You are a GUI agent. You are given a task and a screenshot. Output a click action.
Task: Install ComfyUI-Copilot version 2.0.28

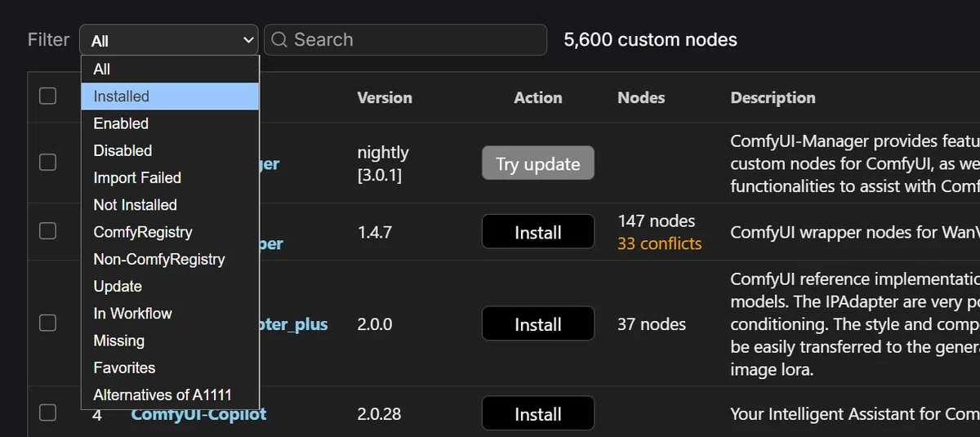click(538, 414)
